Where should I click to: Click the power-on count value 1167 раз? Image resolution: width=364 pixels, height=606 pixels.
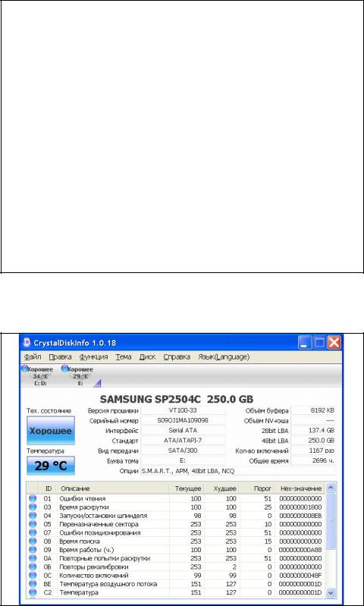[x=313, y=451]
